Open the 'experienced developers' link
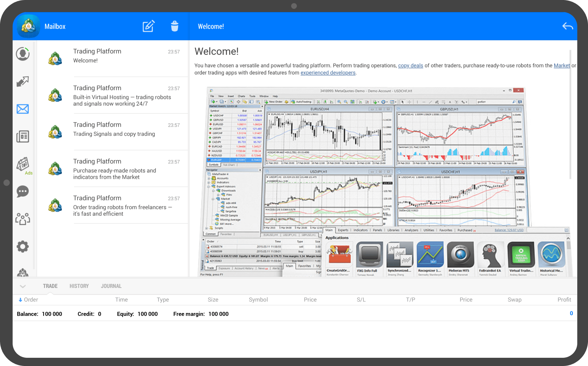 (328, 73)
